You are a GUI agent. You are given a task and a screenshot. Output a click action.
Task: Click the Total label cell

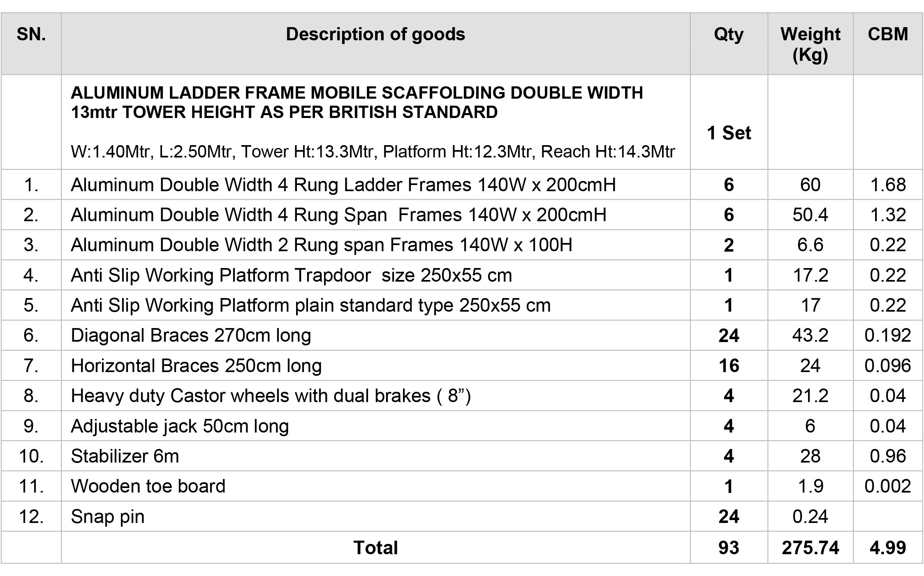pyautogui.click(x=375, y=548)
